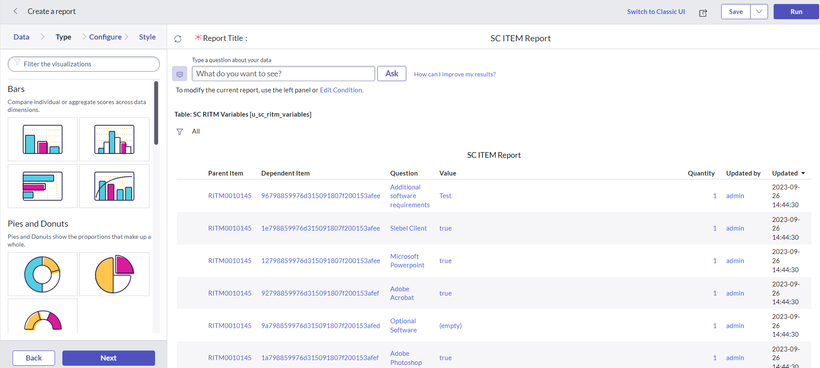Viewport: 820px width, 368px height.
Task: Click the share/export icon next to Save
Action: tap(703, 12)
